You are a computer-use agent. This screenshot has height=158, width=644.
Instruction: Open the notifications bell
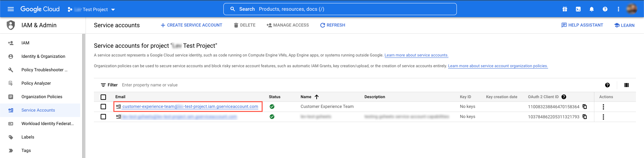(592, 9)
